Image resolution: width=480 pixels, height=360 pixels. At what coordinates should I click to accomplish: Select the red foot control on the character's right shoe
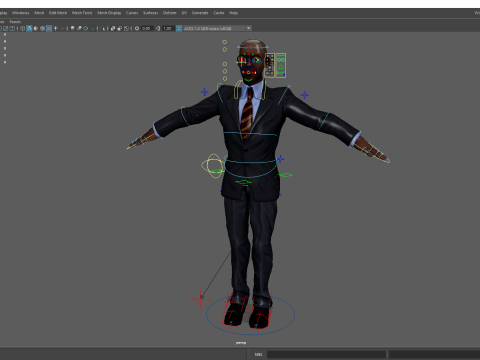click(x=235, y=311)
